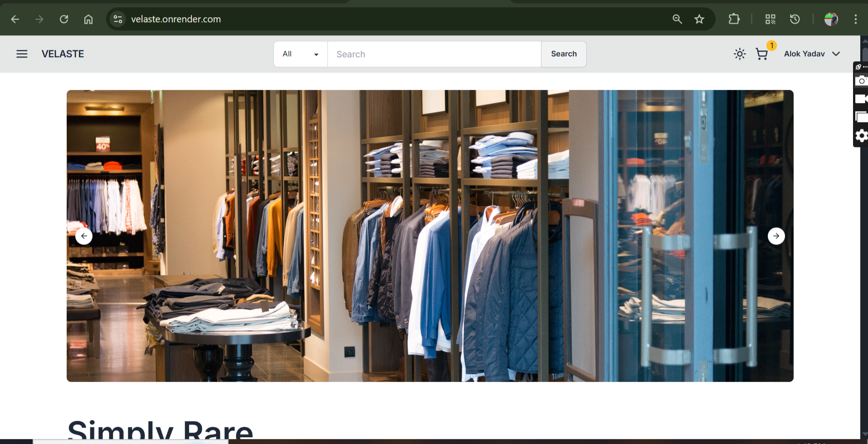Click the Search button
The width and height of the screenshot is (868, 444).
point(564,54)
